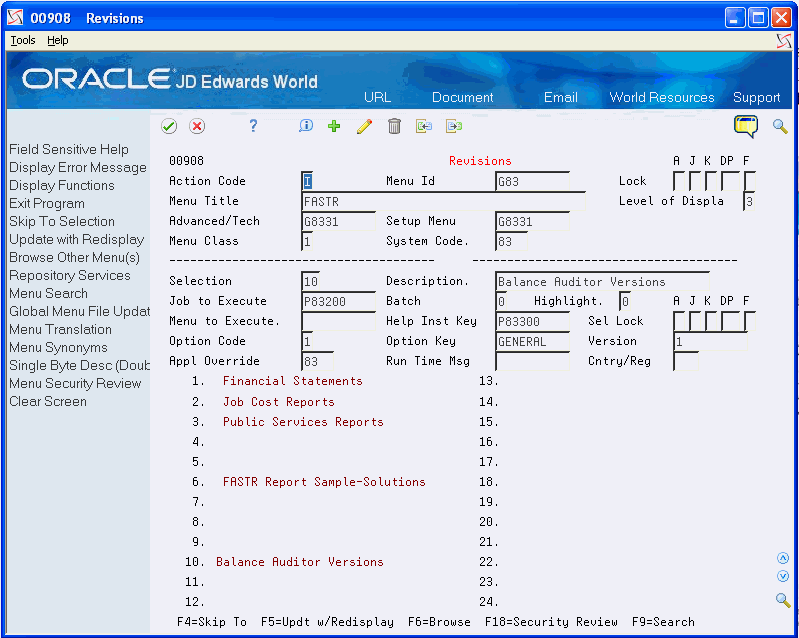Select Display Functions in sidebar
Screen dimensions: 799x638
[x=62, y=185]
